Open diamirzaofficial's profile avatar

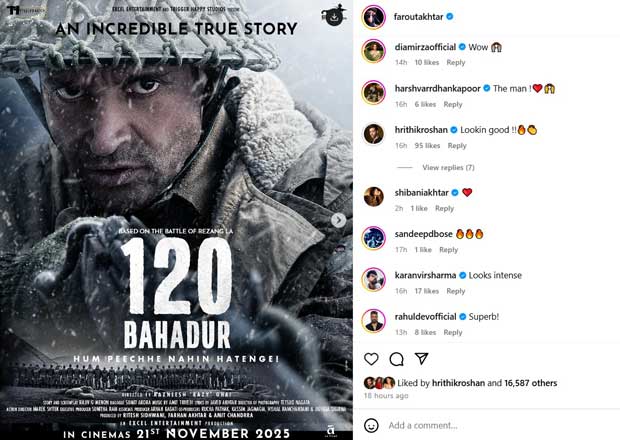pyautogui.click(x=374, y=51)
